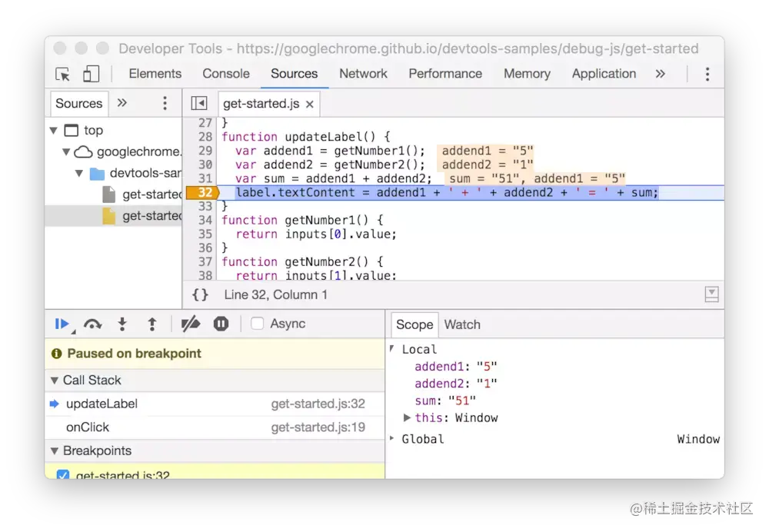Click line number 29 in gutter
The height and width of the screenshot is (532, 769).
pos(205,151)
